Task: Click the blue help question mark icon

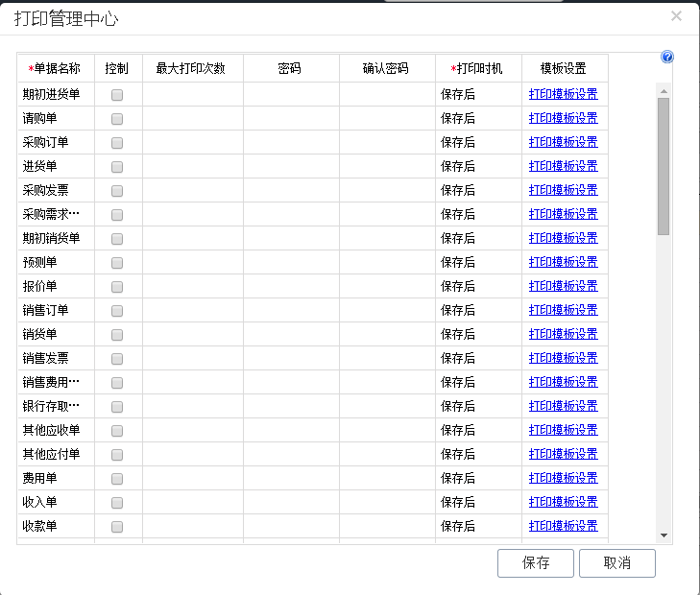Action: [x=667, y=58]
